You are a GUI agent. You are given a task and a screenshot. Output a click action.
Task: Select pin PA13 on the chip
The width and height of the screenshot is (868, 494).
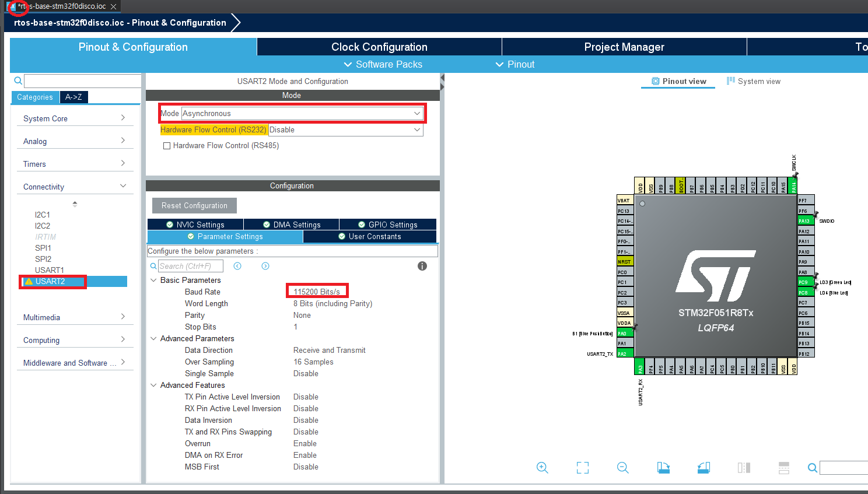[806, 221]
